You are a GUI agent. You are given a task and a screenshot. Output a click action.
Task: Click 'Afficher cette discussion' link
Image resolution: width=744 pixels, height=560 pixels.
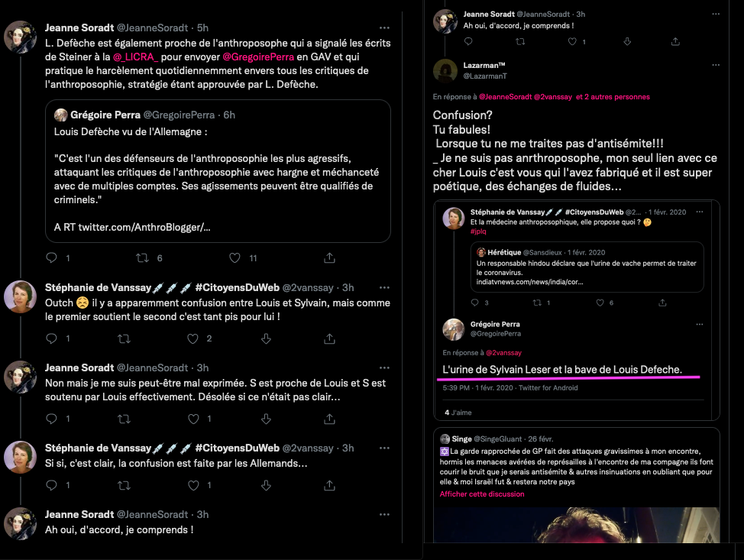point(481,494)
